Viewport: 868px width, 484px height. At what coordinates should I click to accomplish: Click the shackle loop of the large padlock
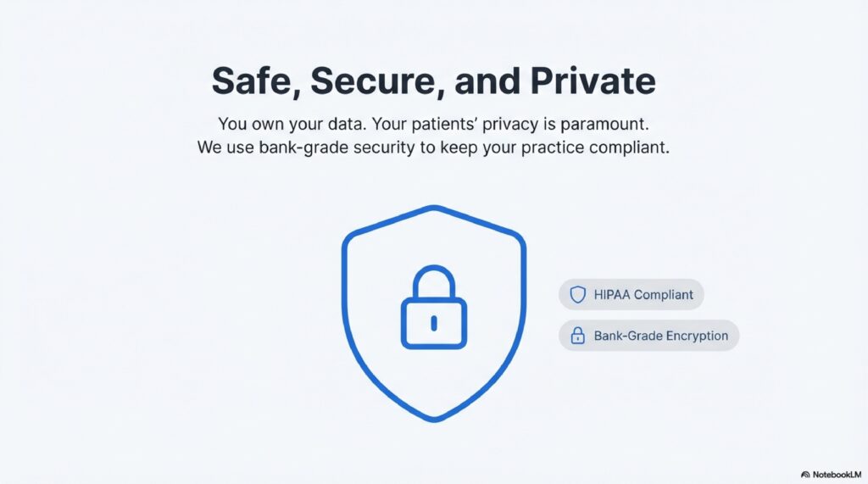433,280
